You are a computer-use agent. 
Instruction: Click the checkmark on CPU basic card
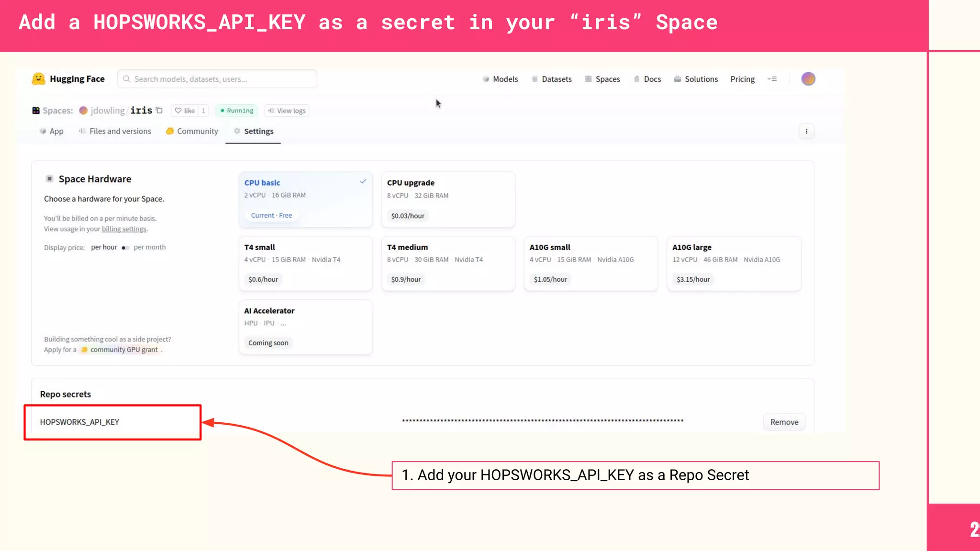(x=363, y=181)
